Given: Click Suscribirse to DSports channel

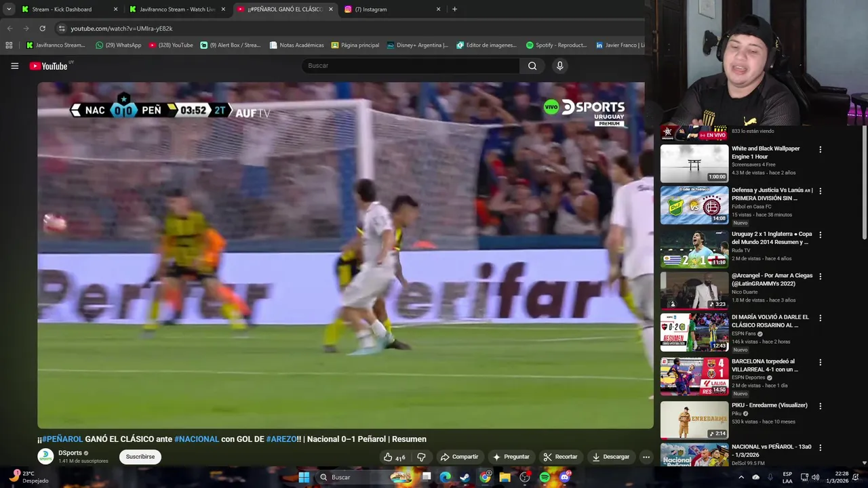Looking at the screenshot, I should pyautogui.click(x=140, y=457).
